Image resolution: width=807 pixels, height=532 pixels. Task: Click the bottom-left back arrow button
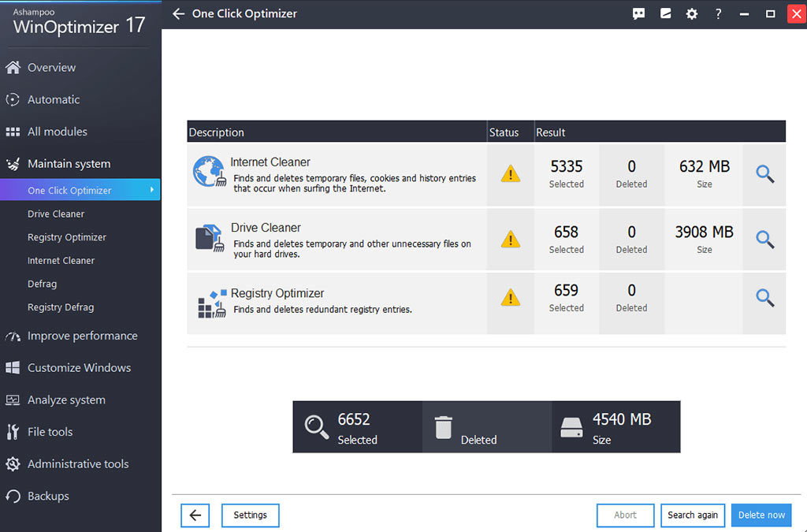click(x=195, y=515)
